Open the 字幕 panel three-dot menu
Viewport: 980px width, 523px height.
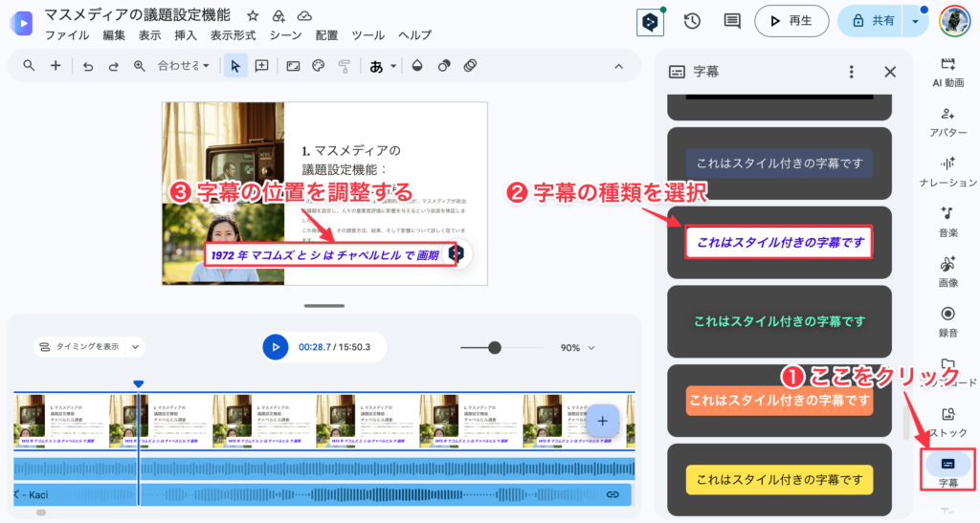pyautogui.click(x=851, y=72)
